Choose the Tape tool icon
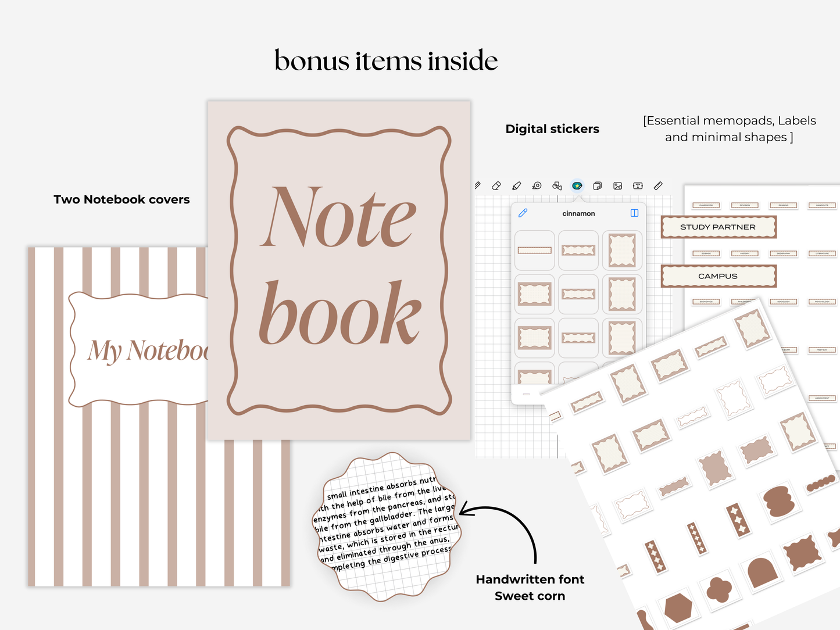Image resolution: width=840 pixels, height=630 pixels. (537, 186)
